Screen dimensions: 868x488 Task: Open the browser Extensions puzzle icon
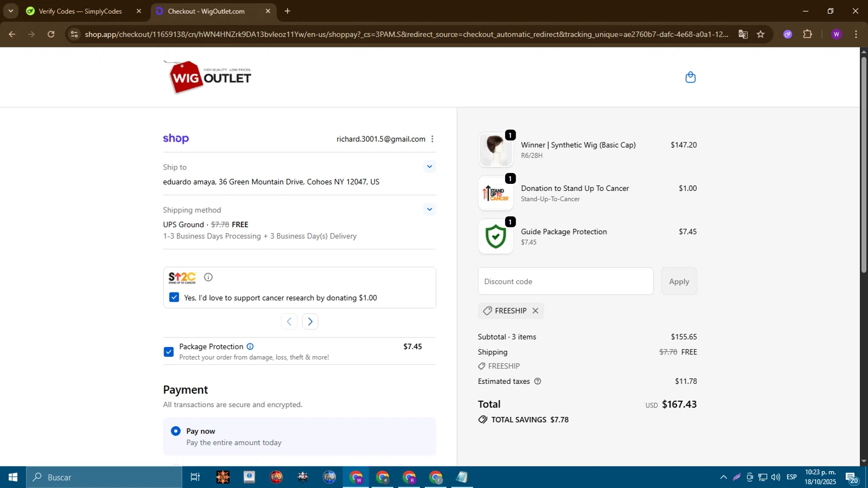808,34
